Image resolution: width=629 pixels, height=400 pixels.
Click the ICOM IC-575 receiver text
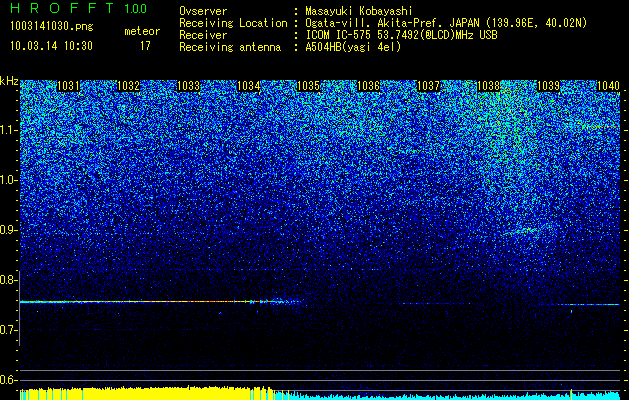tap(402, 35)
